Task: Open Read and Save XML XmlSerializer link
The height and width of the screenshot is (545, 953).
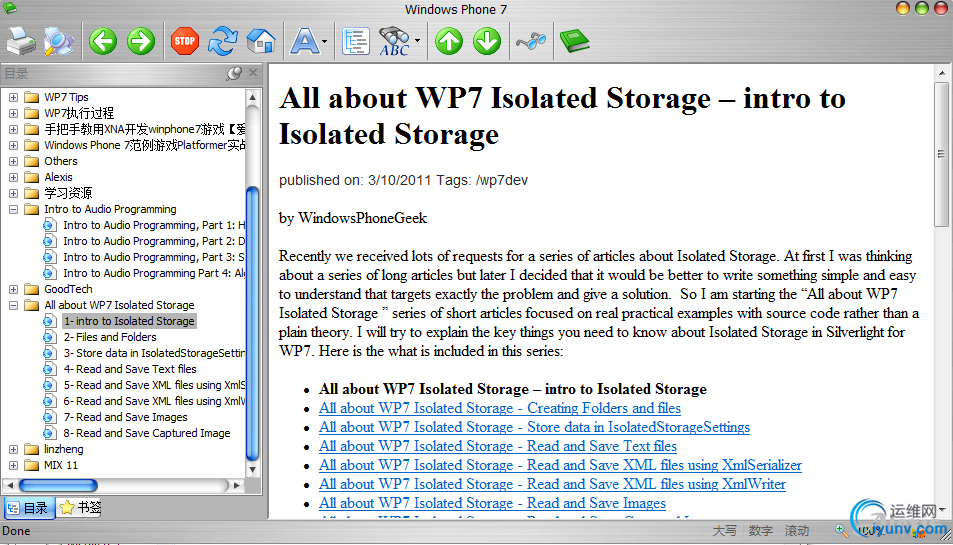Action: tap(560, 465)
